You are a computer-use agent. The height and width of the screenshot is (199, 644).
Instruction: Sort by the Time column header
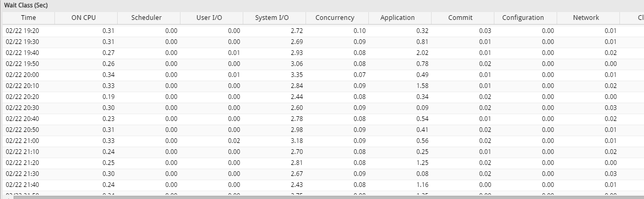(29, 18)
